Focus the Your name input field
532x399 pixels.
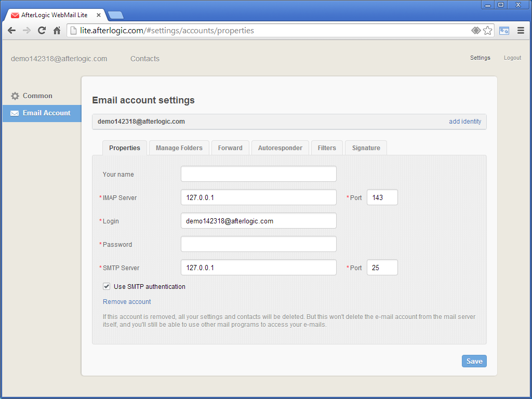[258, 174]
